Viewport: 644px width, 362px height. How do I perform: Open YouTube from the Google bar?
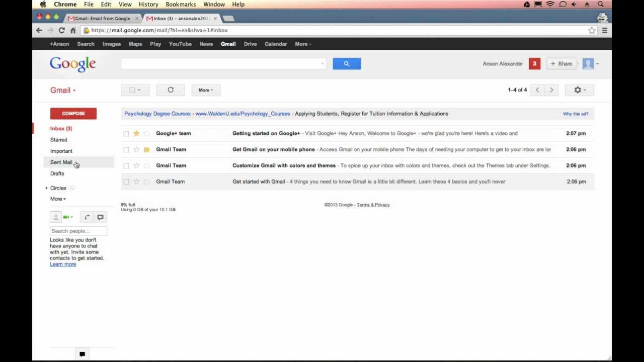180,44
